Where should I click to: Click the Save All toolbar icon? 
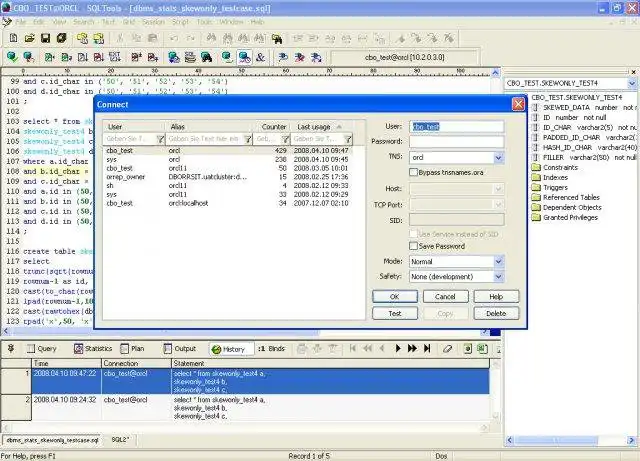pyautogui.click(x=62, y=38)
